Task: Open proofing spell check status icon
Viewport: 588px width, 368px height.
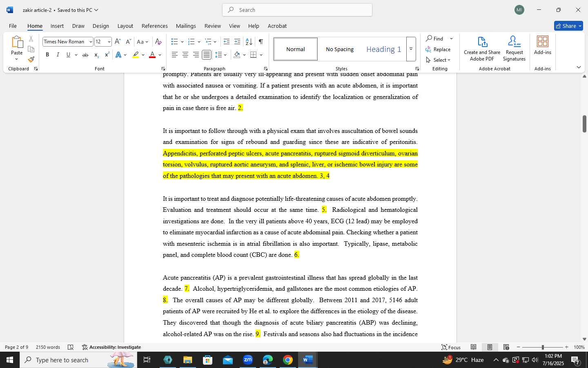Action: [x=71, y=347]
